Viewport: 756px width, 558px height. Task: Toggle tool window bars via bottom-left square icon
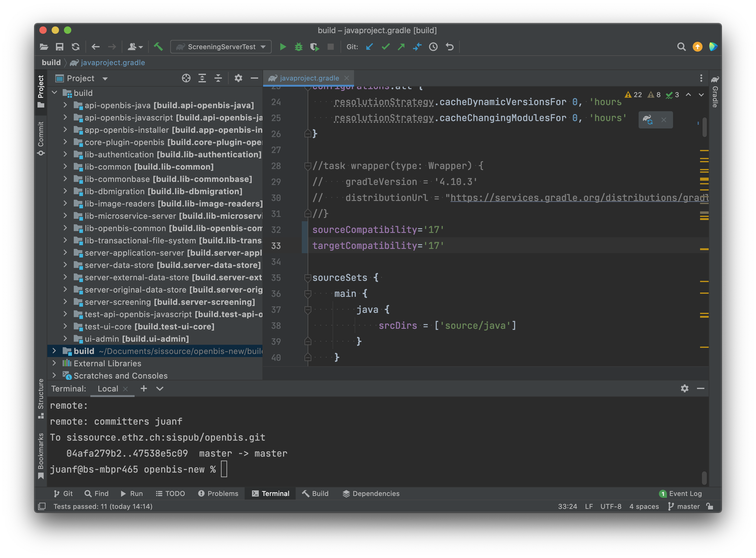[x=42, y=506]
